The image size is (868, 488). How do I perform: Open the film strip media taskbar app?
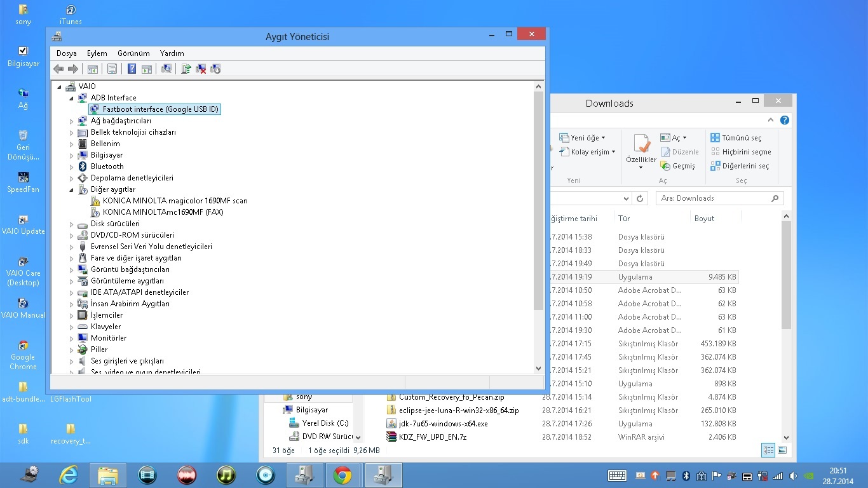(x=147, y=475)
